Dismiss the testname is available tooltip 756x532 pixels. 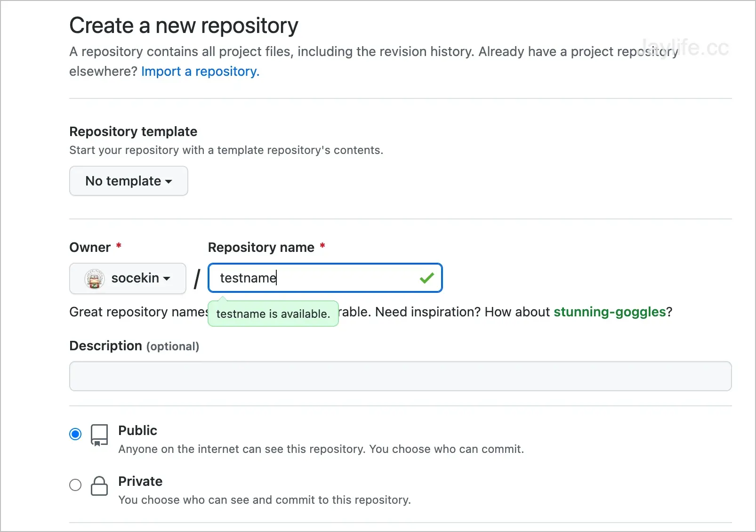(273, 314)
